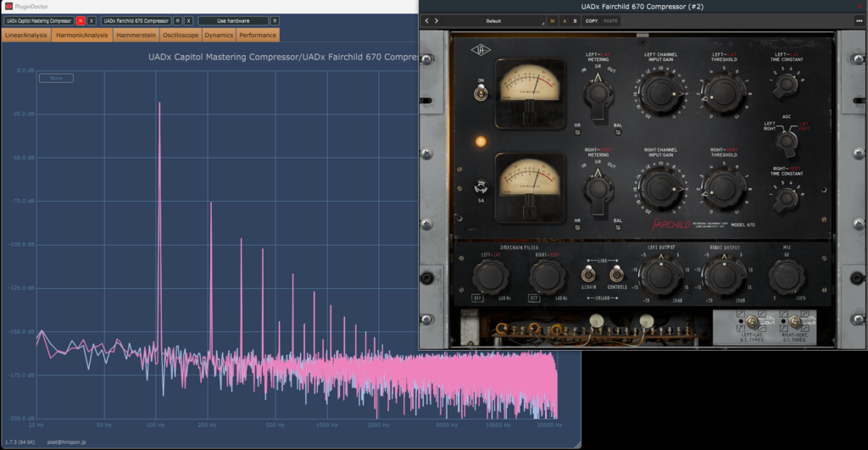Flip the CONTROLS link toggle switch
This screenshot has width=868, height=450.
click(x=616, y=274)
